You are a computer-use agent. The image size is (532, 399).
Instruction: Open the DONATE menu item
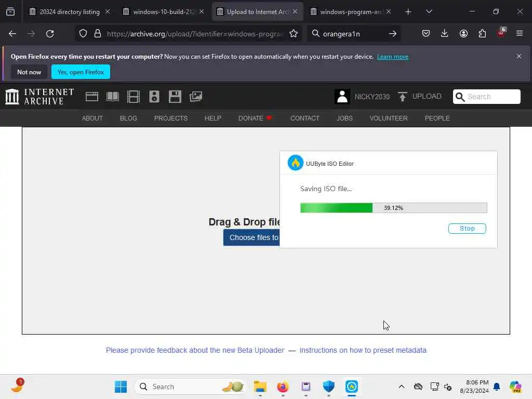(255, 118)
